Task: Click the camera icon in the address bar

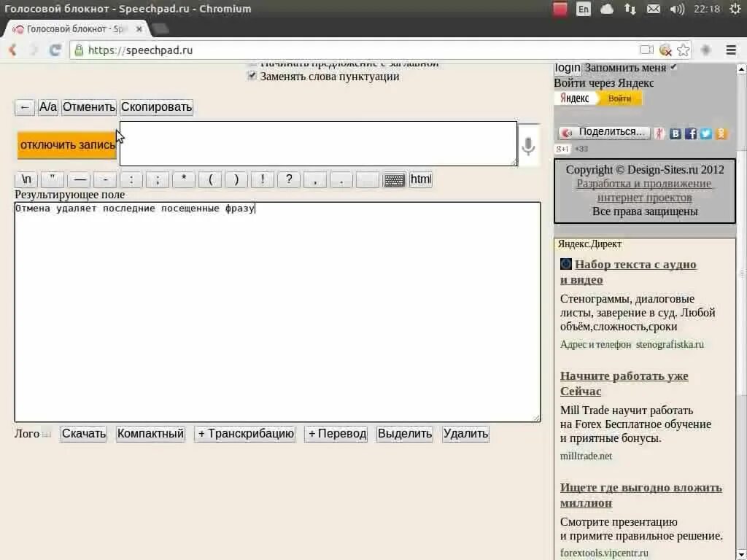Action: tap(646, 50)
